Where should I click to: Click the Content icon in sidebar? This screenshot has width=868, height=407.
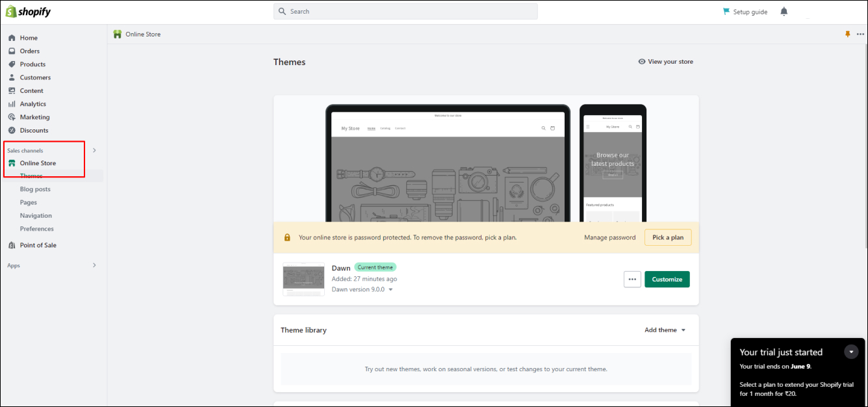pos(12,91)
